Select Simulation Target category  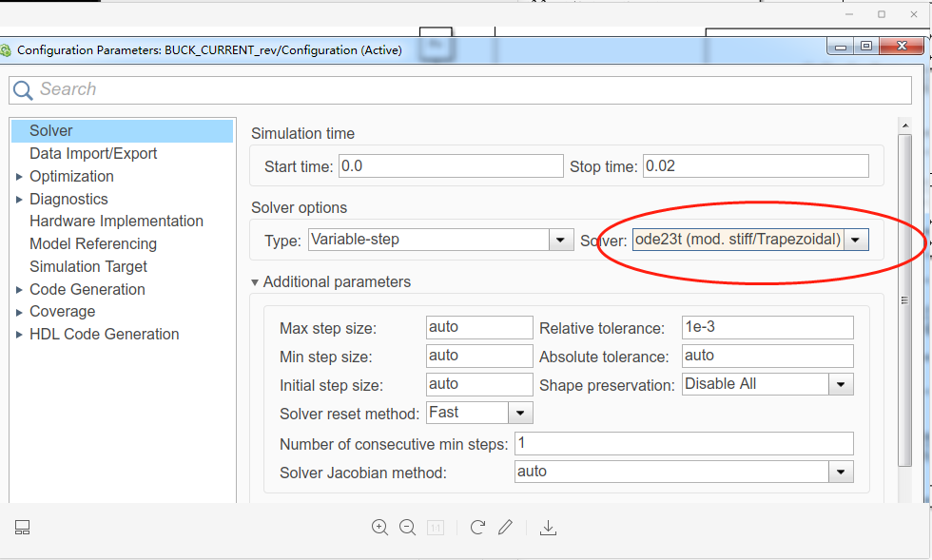[x=88, y=266]
